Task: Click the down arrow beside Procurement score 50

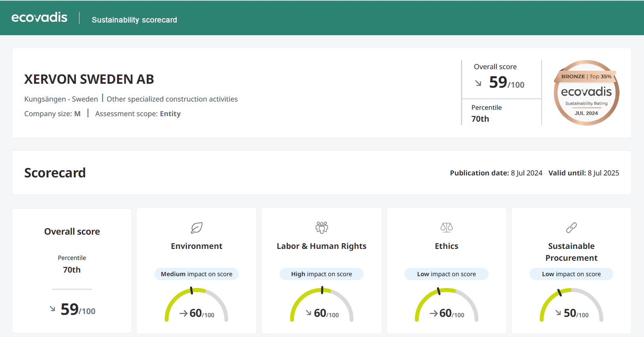Action: pos(558,313)
